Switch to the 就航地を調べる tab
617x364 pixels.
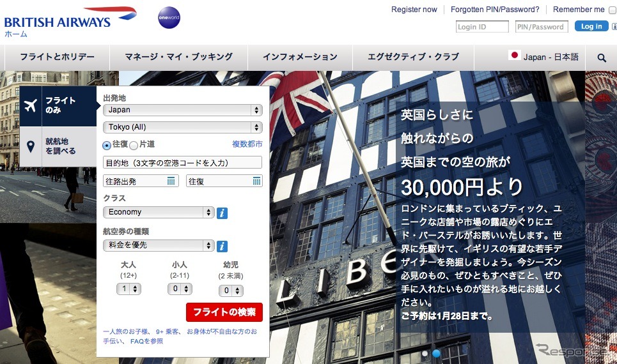58,147
